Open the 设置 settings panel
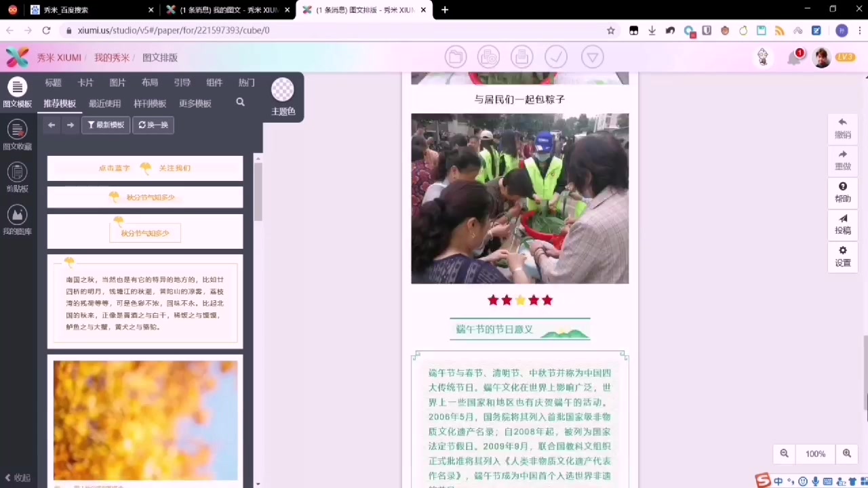Screen dimensions: 868x488 click(842, 256)
